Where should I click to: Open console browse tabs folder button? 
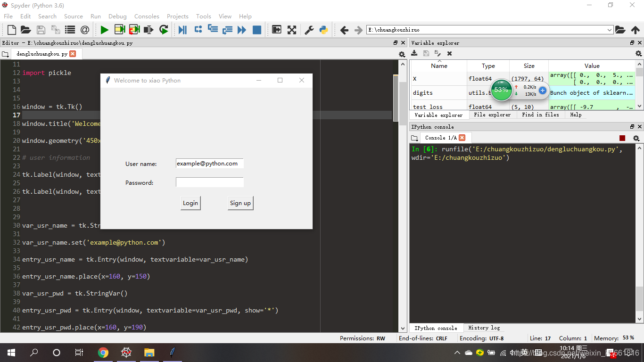click(414, 138)
